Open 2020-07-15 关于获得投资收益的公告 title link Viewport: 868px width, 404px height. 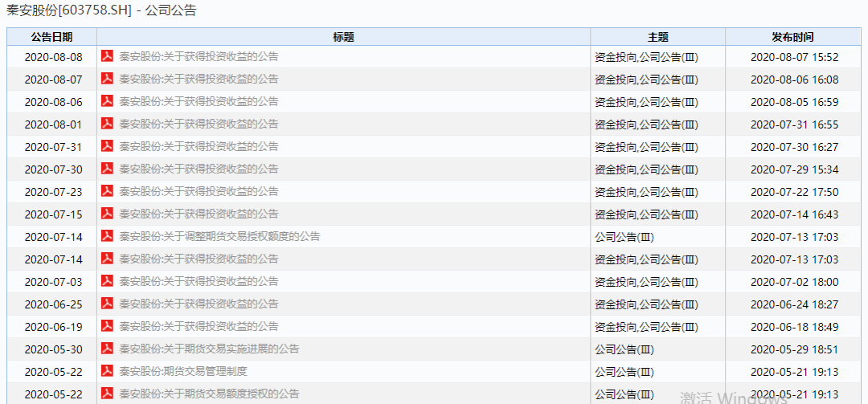(199, 214)
